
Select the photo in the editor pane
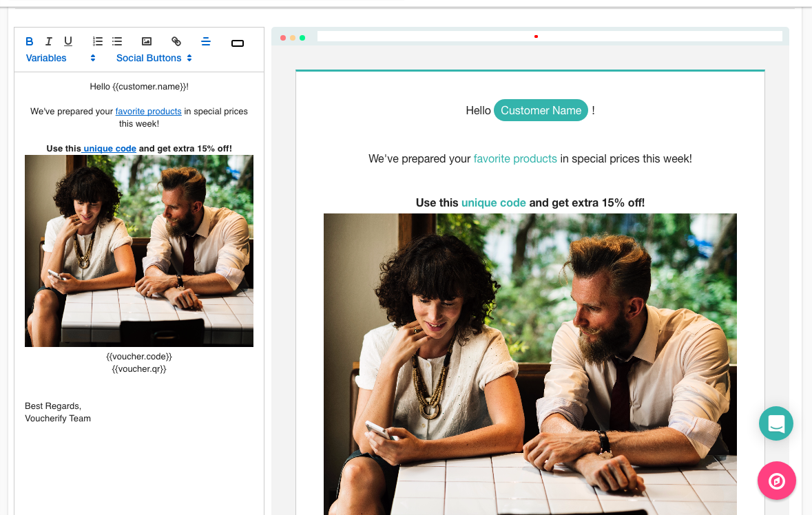139,251
